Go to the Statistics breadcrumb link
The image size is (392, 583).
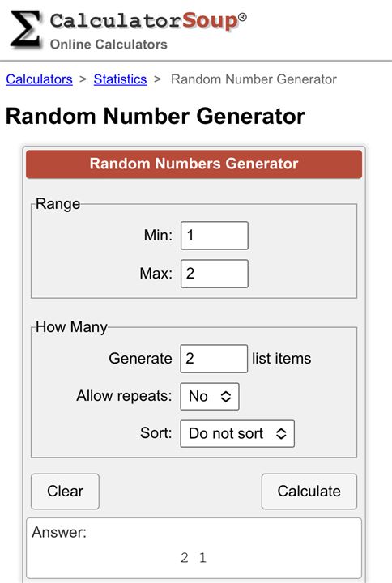[120, 79]
